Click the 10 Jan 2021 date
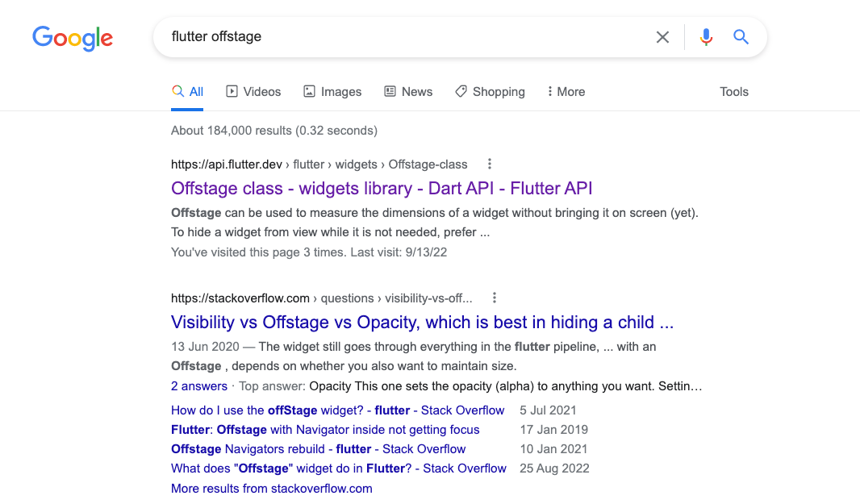Screen dimensions: 860x504 pos(553,448)
